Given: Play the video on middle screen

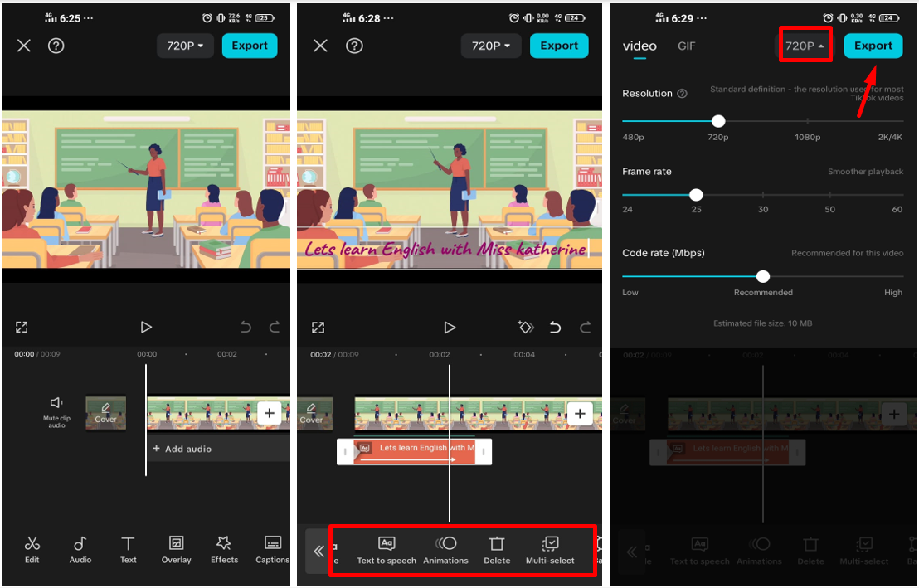Looking at the screenshot, I should pos(450,327).
